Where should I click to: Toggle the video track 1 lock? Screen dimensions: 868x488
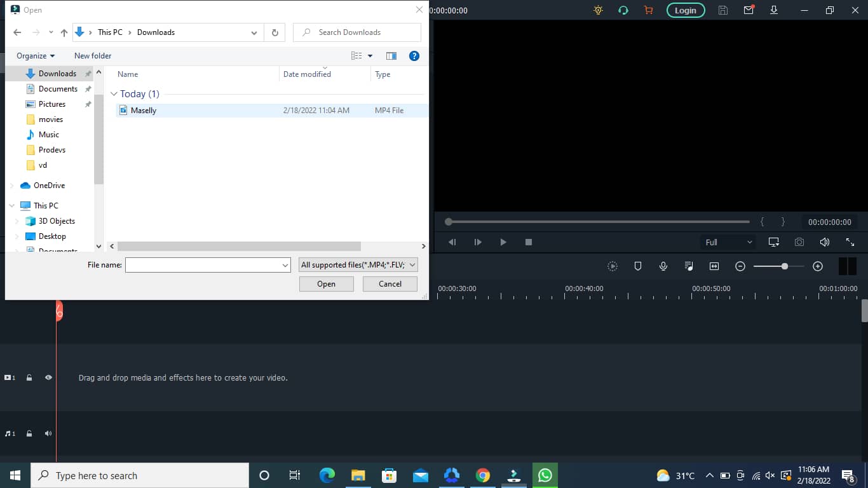pyautogui.click(x=29, y=377)
